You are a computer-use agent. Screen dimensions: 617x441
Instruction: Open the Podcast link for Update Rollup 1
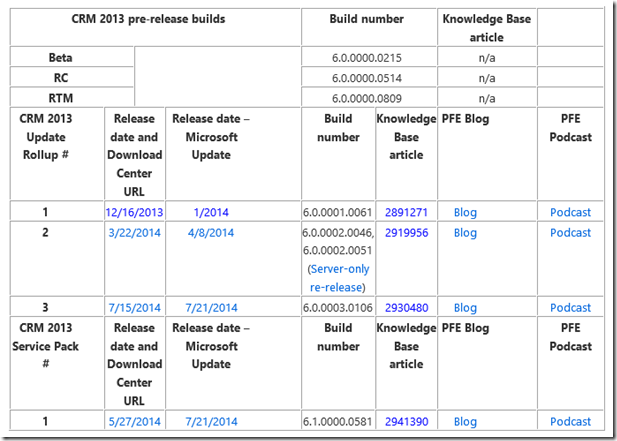tap(571, 212)
